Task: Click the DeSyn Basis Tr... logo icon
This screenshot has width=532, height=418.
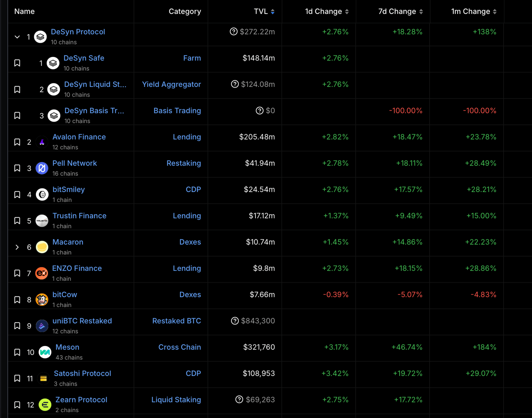Action: tap(54, 116)
